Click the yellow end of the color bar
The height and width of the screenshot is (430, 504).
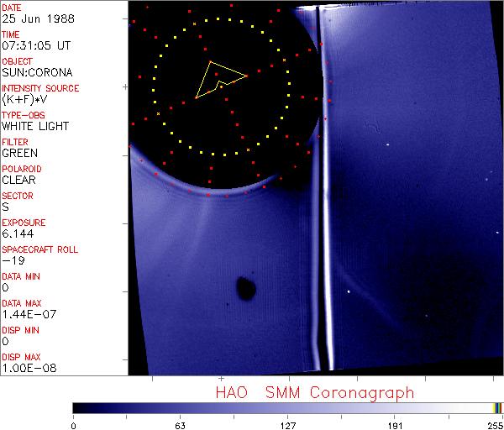pyautogui.click(x=497, y=407)
